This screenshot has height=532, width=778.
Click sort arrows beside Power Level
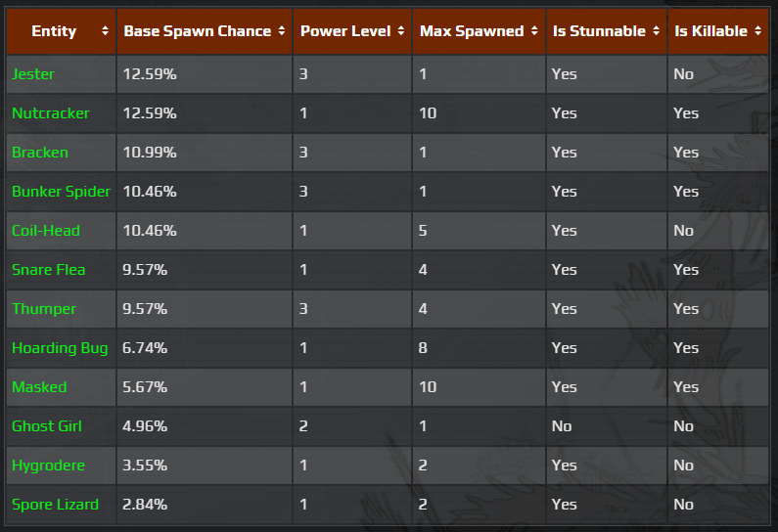tap(401, 31)
